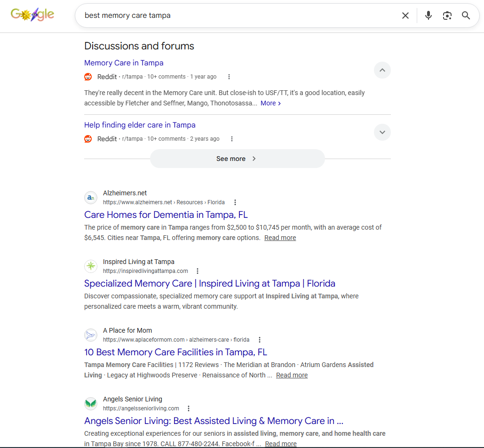Open more options for Angels Senior Living result
This screenshot has width=484, height=448.
(189, 408)
